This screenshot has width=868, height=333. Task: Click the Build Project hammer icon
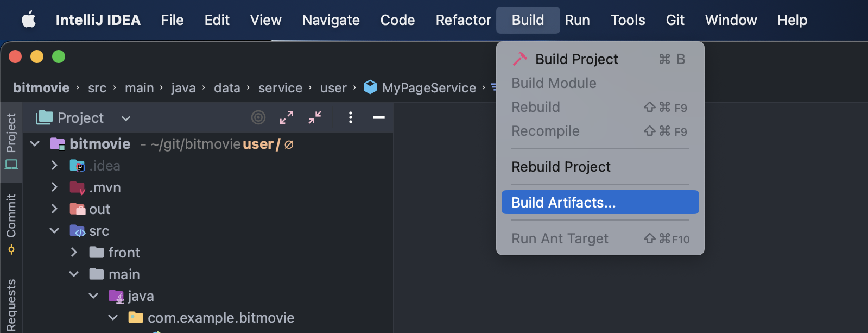(520, 59)
